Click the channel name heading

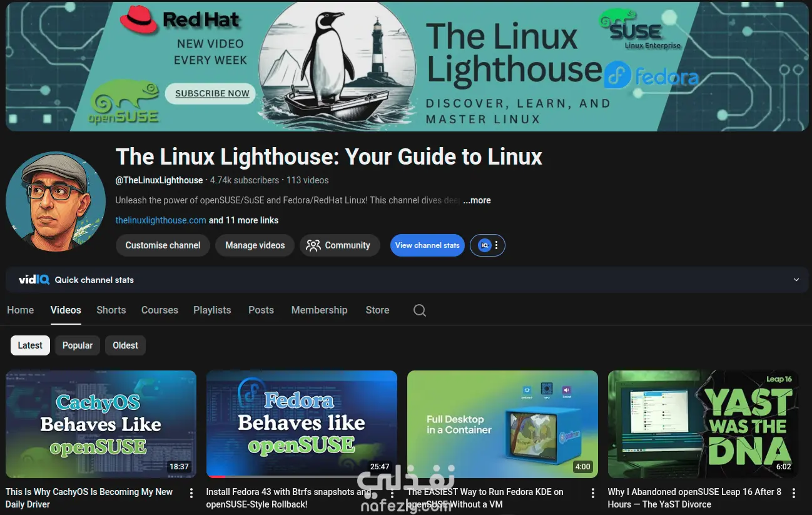pyautogui.click(x=329, y=156)
